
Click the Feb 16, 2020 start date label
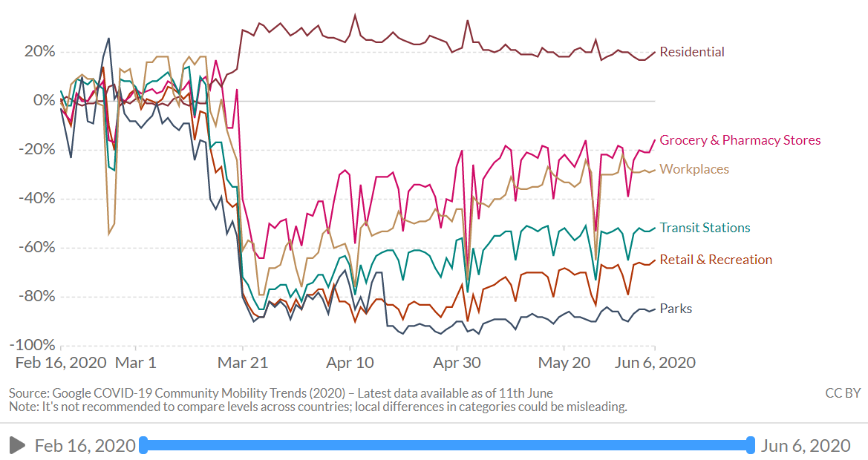coord(88,445)
